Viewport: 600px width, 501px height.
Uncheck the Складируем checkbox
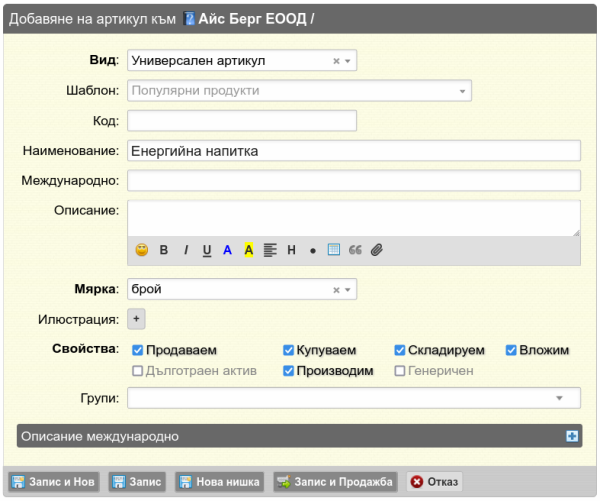coord(399,350)
